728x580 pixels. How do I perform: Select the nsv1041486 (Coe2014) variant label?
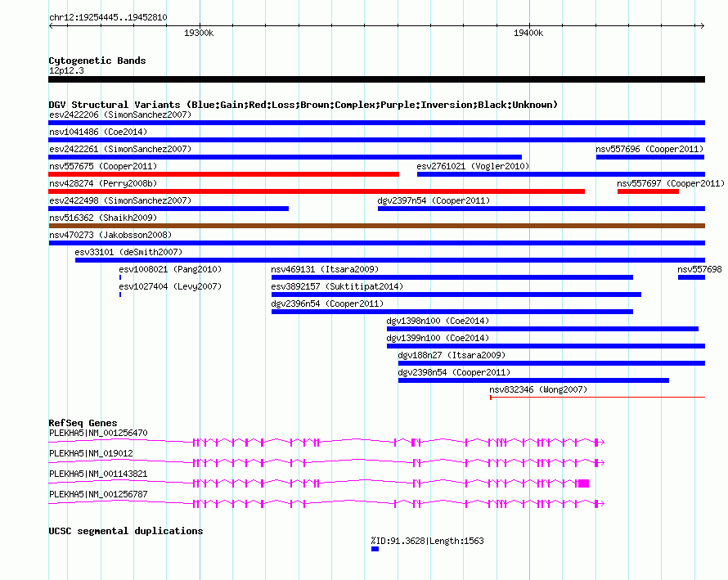pyautogui.click(x=98, y=132)
